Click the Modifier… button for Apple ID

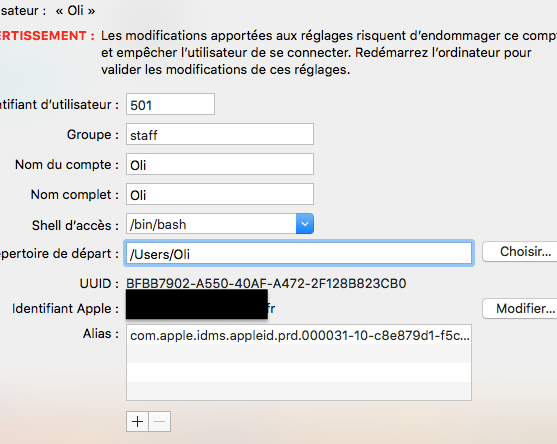pos(520,309)
